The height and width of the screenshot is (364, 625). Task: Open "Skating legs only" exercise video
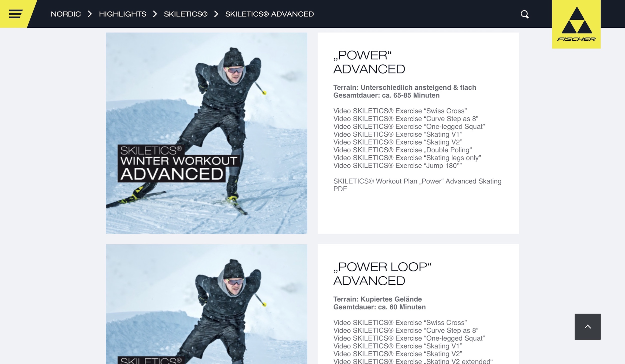click(407, 158)
